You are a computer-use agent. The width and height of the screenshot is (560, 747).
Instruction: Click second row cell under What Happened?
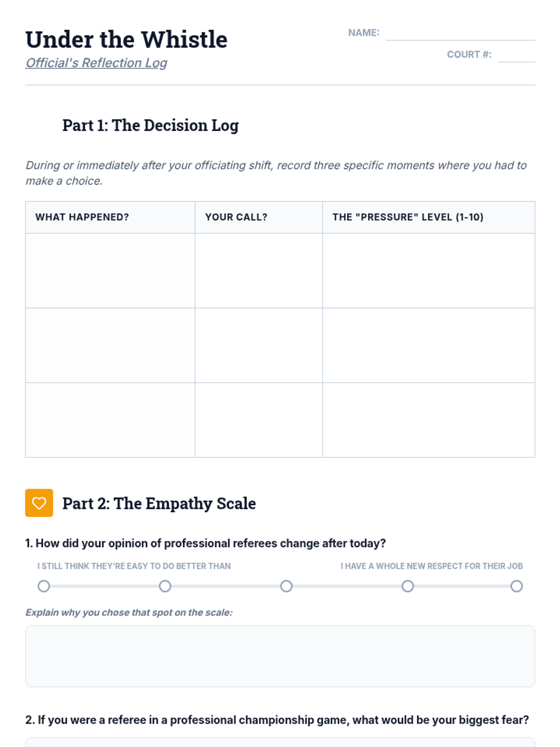point(110,345)
